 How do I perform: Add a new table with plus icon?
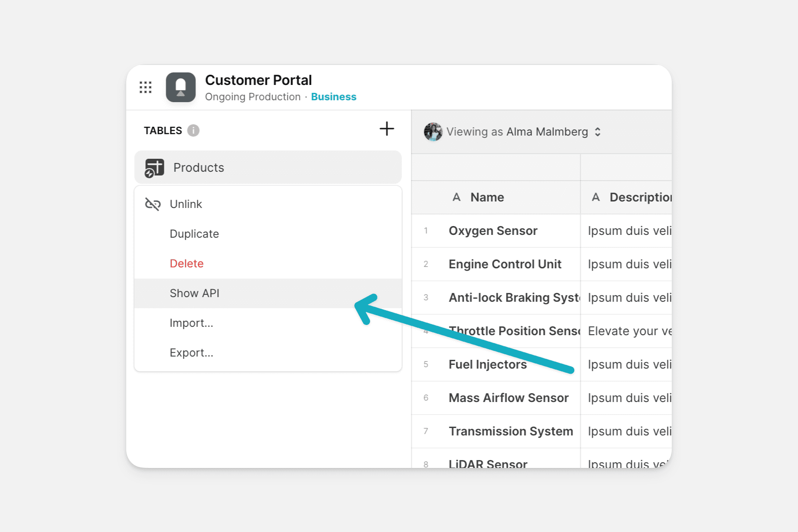coord(386,129)
